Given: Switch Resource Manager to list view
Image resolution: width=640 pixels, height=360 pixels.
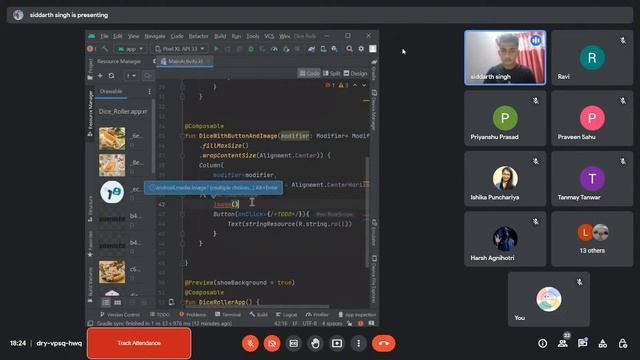Looking at the screenshot, I should (106, 302).
